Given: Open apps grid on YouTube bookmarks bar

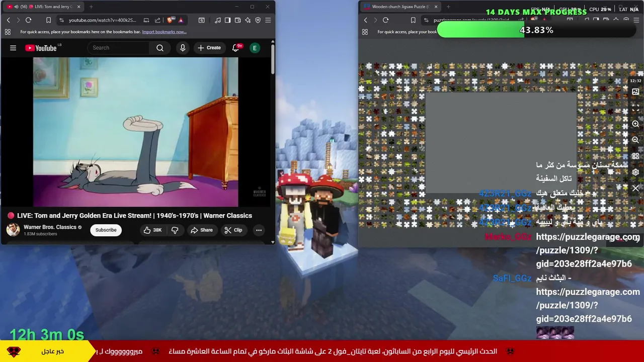Looking at the screenshot, I should pos(8,32).
